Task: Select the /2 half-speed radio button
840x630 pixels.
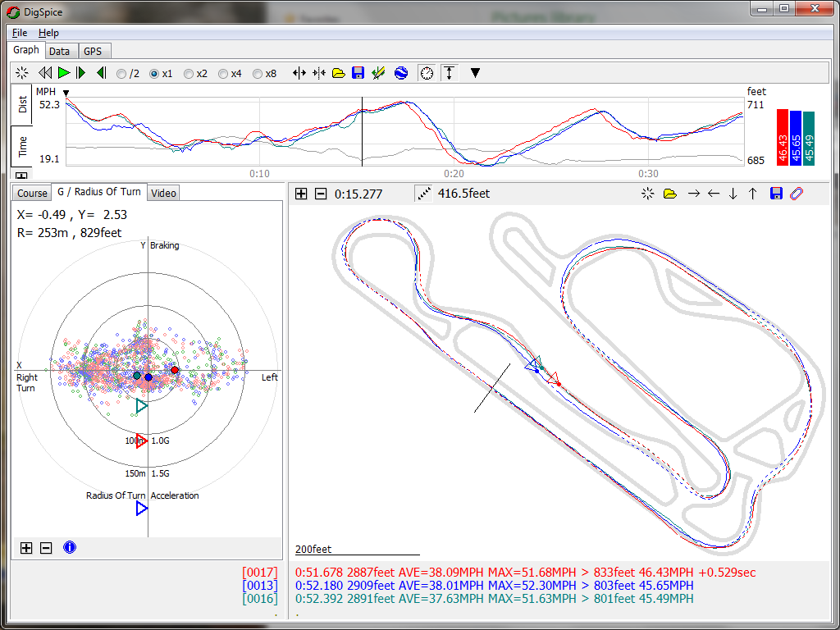Action: click(121, 74)
